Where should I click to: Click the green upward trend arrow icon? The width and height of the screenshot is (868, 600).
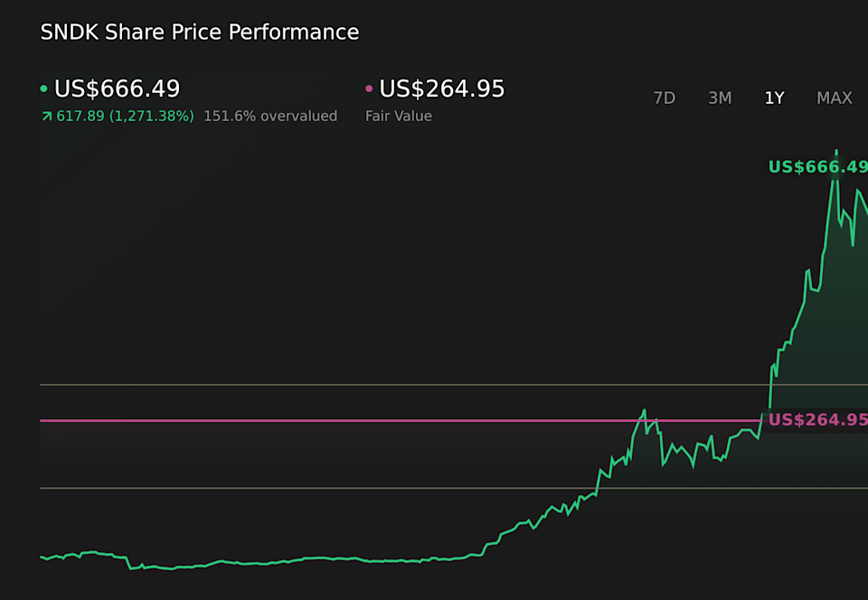(x=46, y=116)
